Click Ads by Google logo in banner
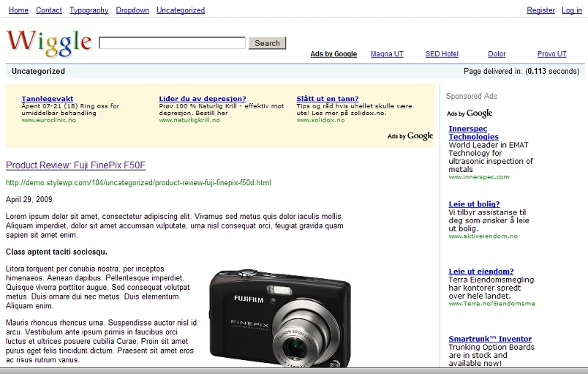Viewport: 588px width, 374px height. (x=410, y=136)
